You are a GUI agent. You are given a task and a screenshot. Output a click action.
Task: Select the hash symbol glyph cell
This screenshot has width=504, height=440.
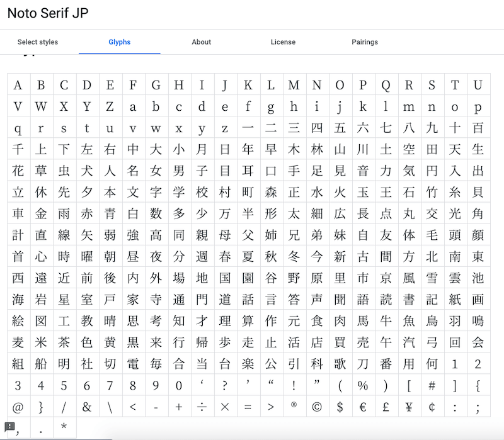tap(433, 385)
